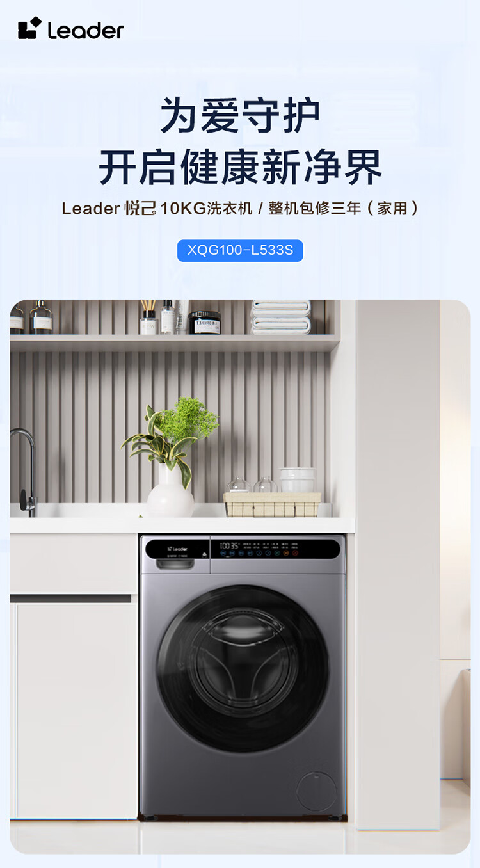Click the headline text 为爱守护
This screenshot has width=480, height=868.
click(x=240, y=115)
